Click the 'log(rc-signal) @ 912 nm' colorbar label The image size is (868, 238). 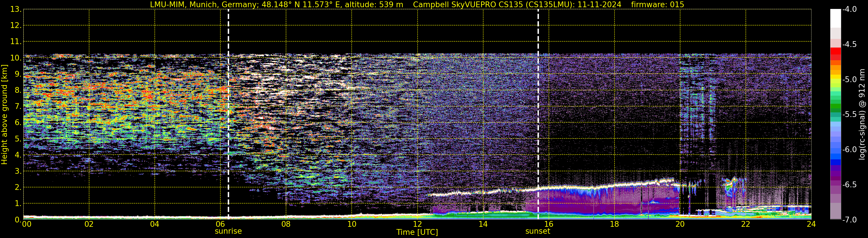[x=862, y=114]
